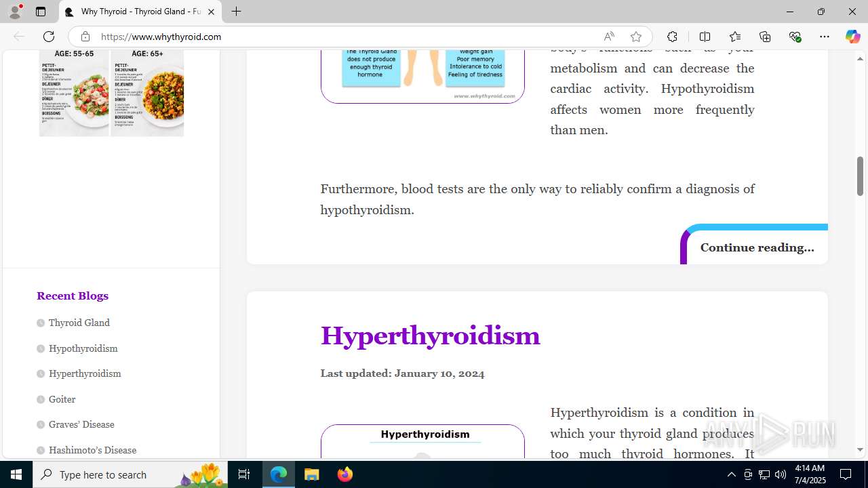Screen dimensions: 868x488
Task: Open File Explorer from the taskbar
Action: (312, 474)
